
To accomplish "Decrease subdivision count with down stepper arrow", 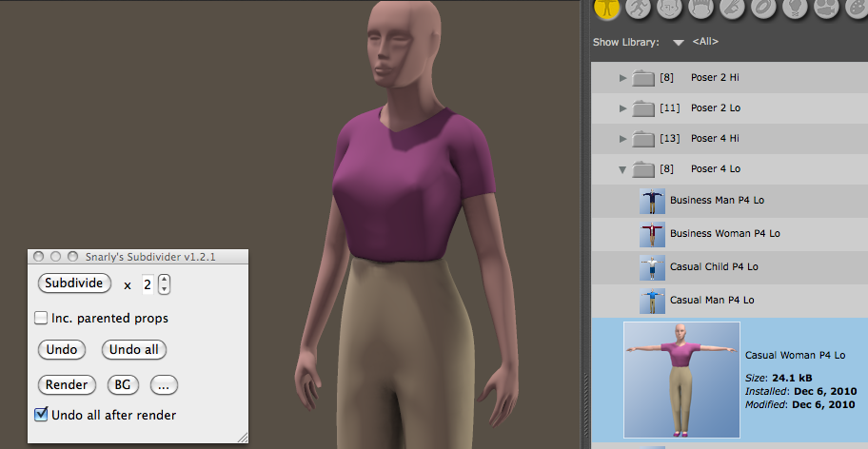I will 164,289.
